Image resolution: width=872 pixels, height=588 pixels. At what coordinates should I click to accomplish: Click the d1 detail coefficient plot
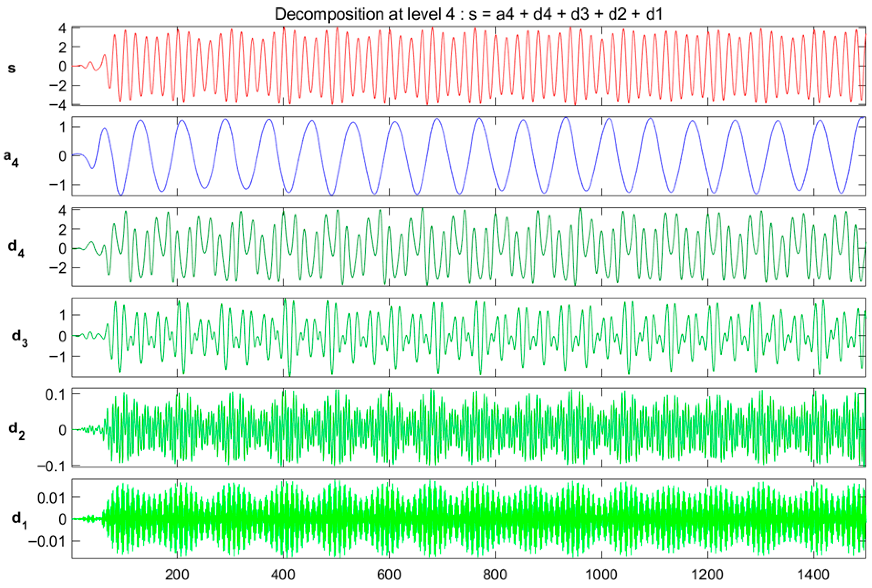469,518
